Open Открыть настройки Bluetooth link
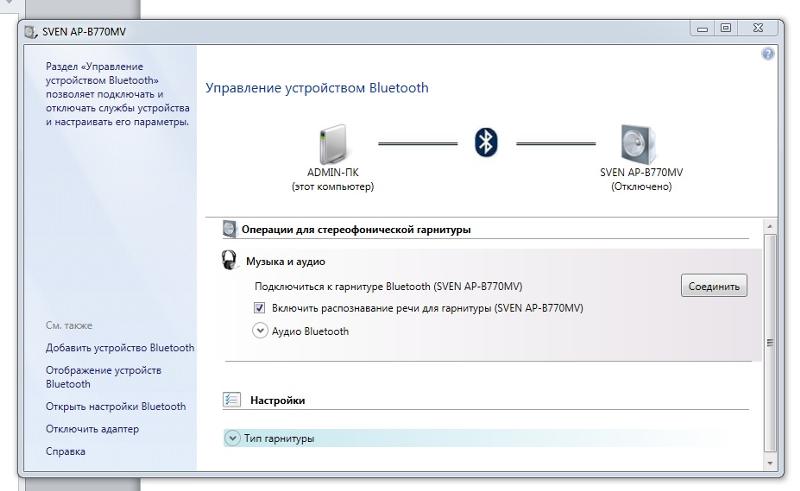The width and height of the screenshot is (800, 491). (x=116, y=406)
